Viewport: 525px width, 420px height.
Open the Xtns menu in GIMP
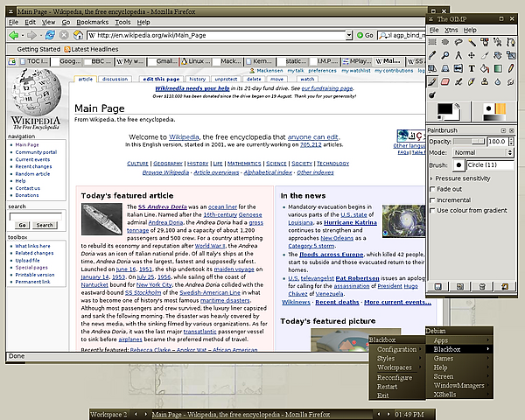coord(451,30)
